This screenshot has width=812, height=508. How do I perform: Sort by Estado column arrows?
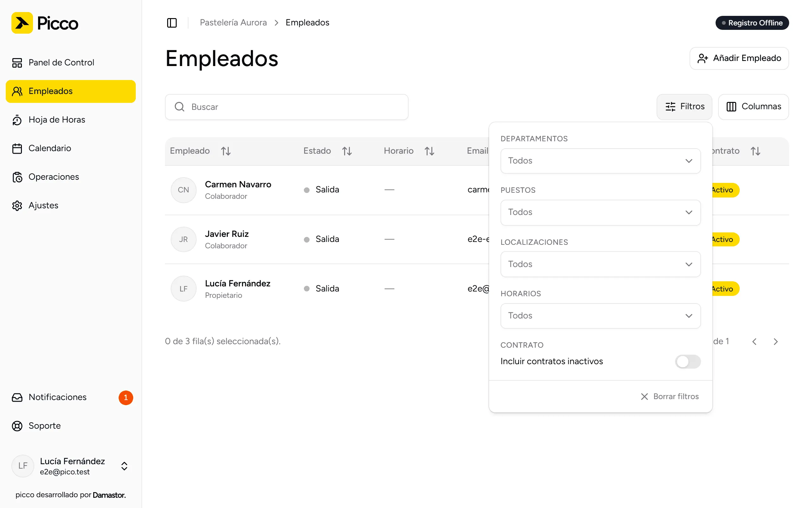pos(347,151)
